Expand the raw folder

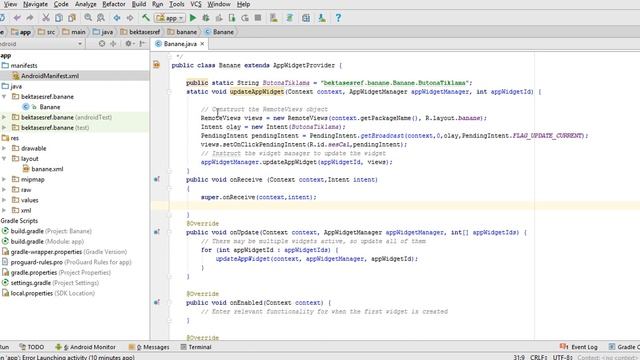[4, 190]
